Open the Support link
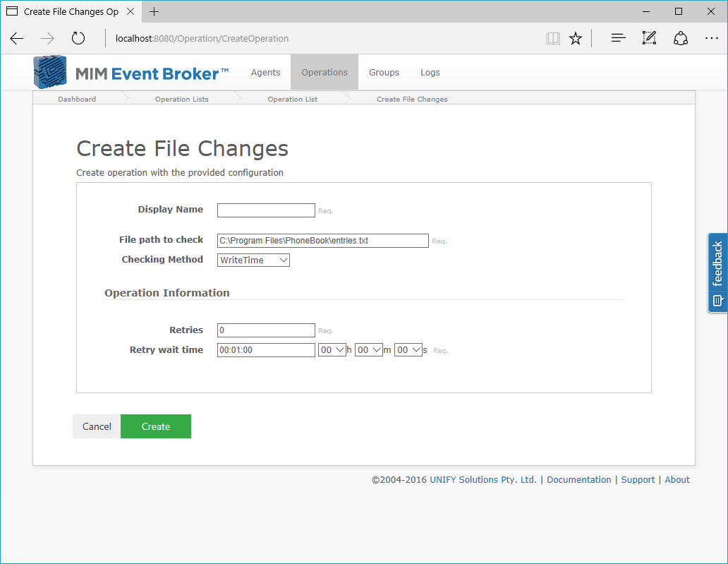 [x=638, y=479]
